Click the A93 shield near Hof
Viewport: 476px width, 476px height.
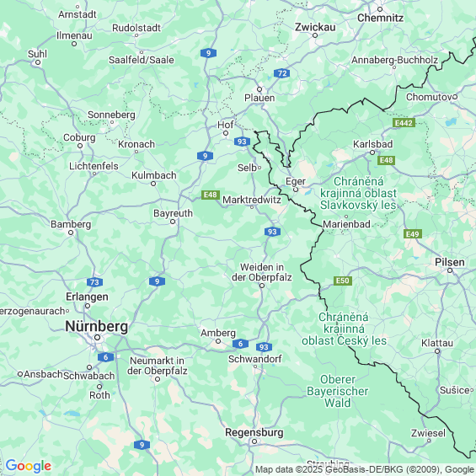click(x=242, y=142)
